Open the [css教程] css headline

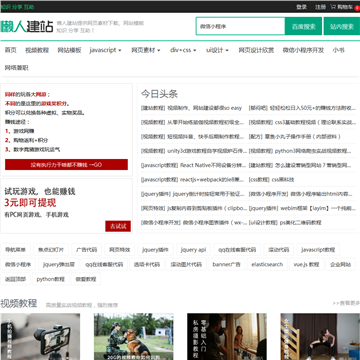(x=271, y=180)
